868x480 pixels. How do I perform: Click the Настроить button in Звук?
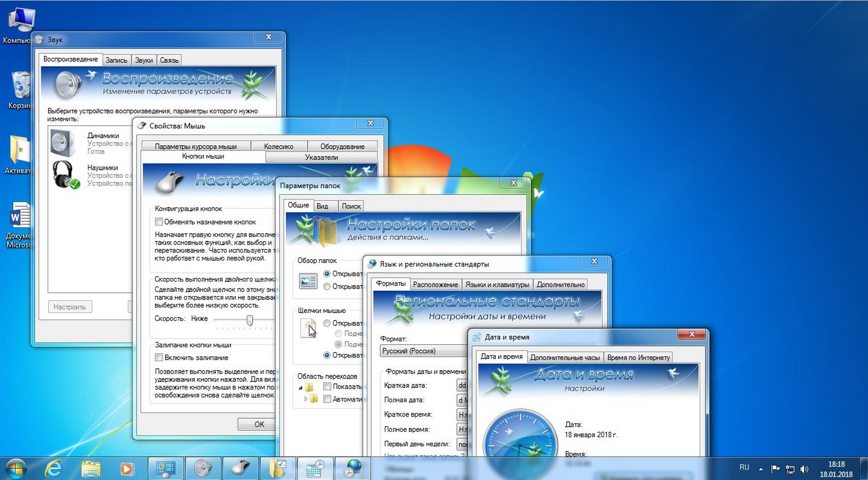tap(70, 307)
